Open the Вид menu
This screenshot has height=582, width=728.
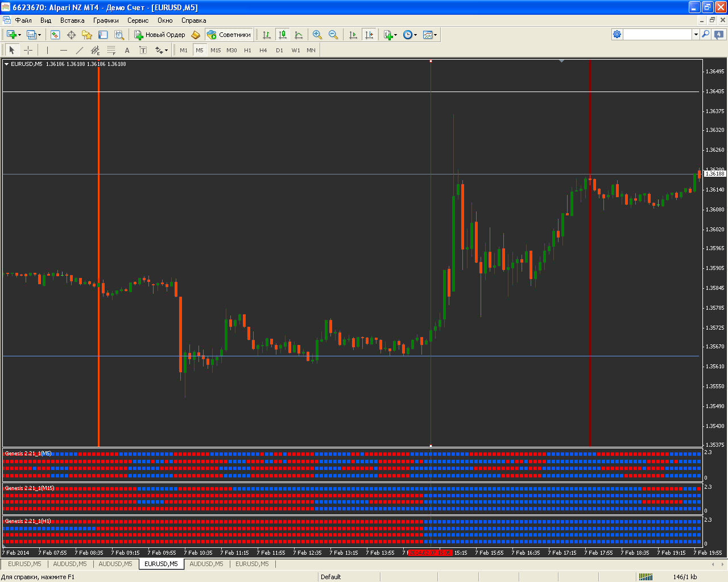pos(46,20)
